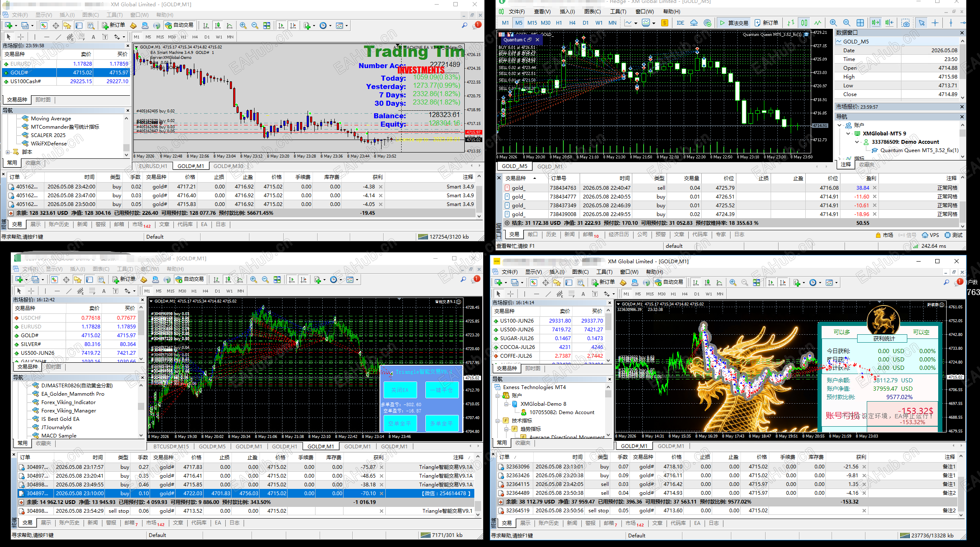This screenshot has width=980, height=547.
Task: Open notification bubble in Smart Machine terminal
Action: pyautogui.click(x=477, y=25)
